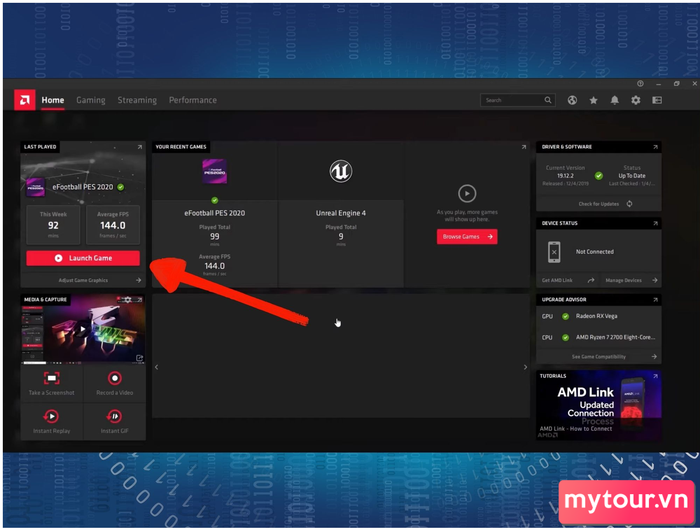The width and height of the screenshot is (700, 532).
Task: Open the web browser globe icon
Action: [x=572, y=100]
